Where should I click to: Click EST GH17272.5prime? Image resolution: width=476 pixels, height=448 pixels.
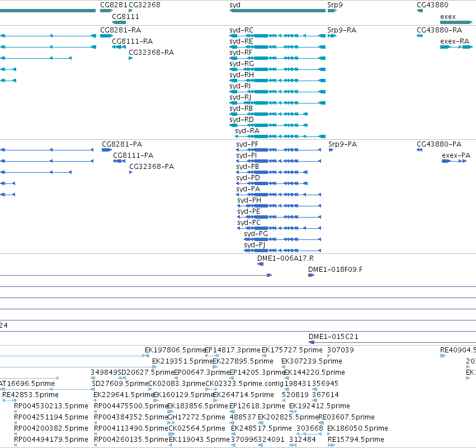[196, 418]
